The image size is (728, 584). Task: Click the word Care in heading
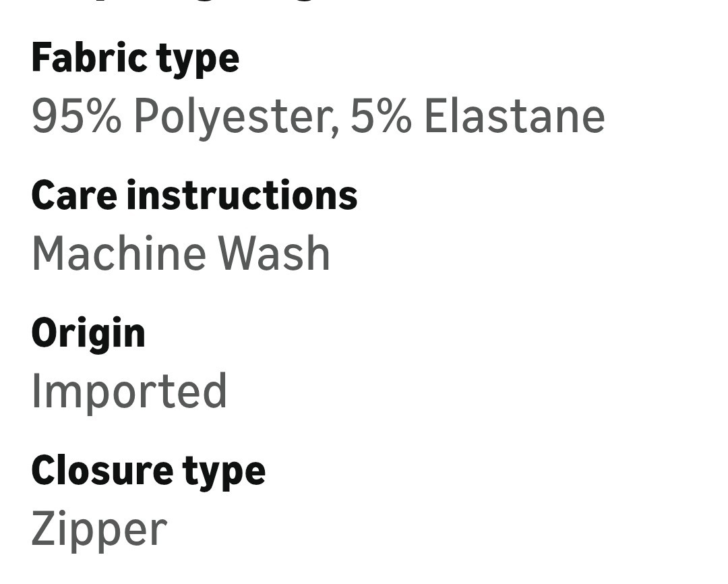pyautogui.click(x=74, y=196)
